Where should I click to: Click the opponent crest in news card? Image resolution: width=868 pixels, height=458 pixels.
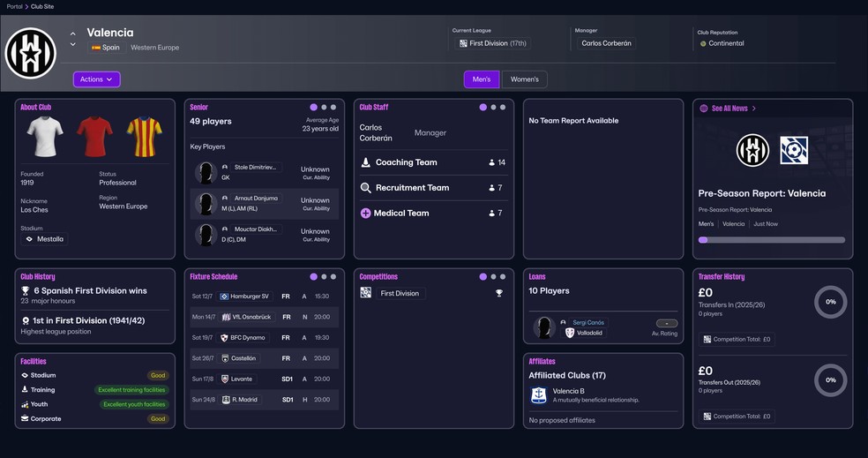[794, 150]
